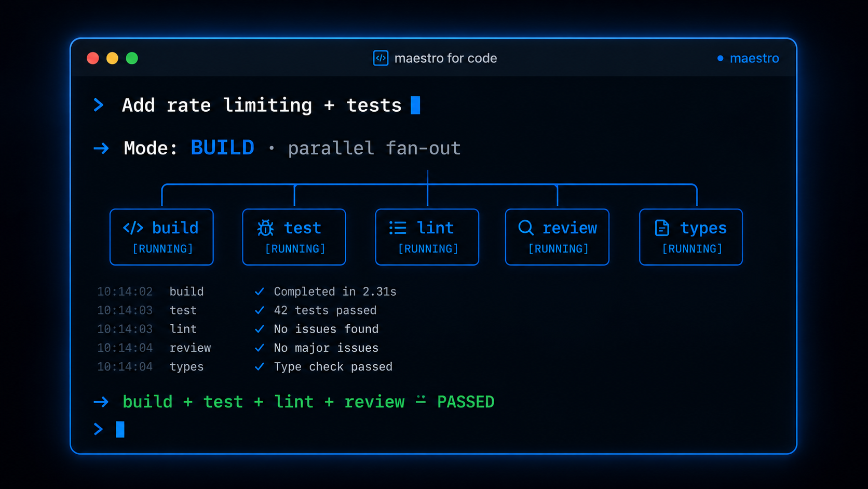Click the Type check passed message
The width and height of the screenshot is (868, 489).
[x=333, y=367]
